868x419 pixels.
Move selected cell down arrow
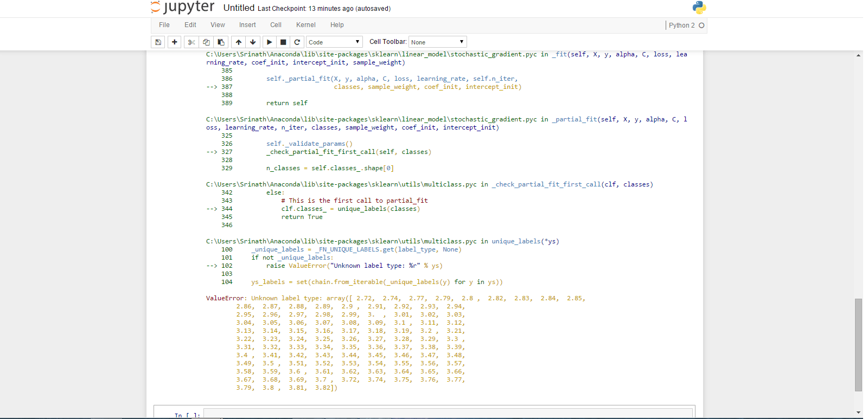pos(253,42)
